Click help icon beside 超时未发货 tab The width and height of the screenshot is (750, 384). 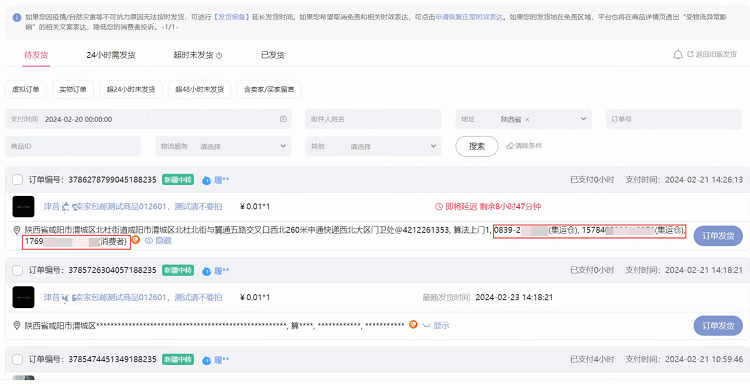(219, 55)
